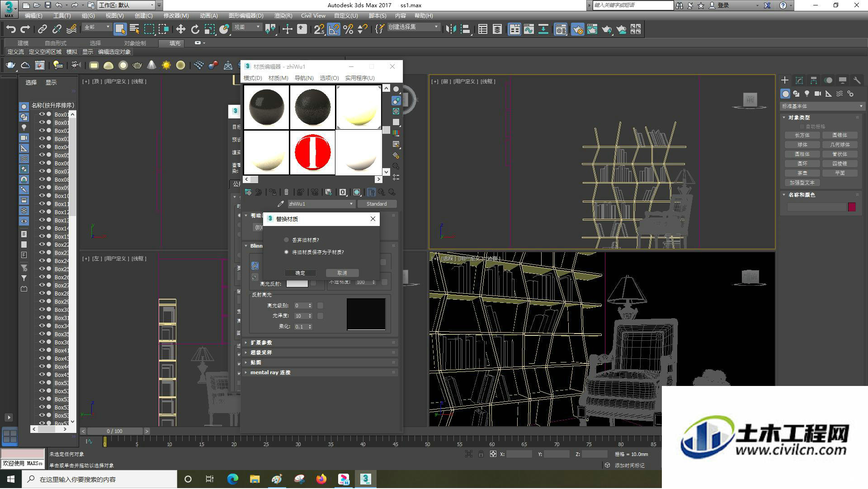
Task: Open material editor 实用程序(U) menu
Action: point(360,78)
